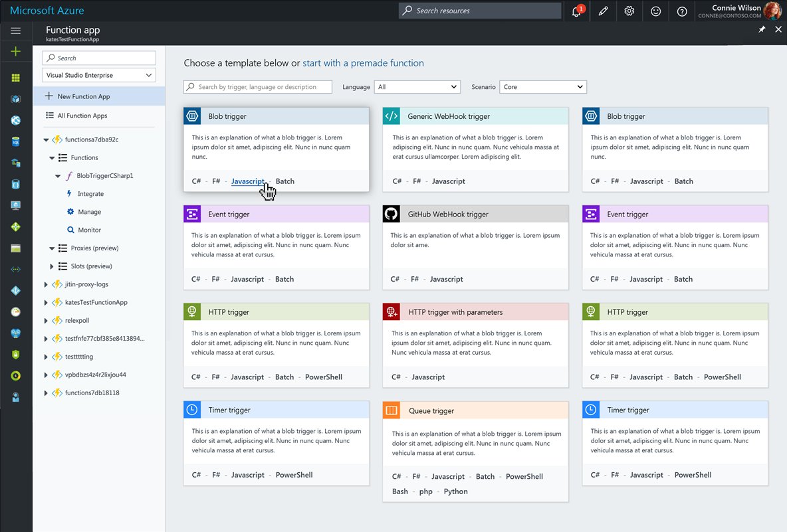This screenshot has width=787, height=532.
Task: Choose C# in HTTP trigger with parameters card
Action: click(396, 377)
